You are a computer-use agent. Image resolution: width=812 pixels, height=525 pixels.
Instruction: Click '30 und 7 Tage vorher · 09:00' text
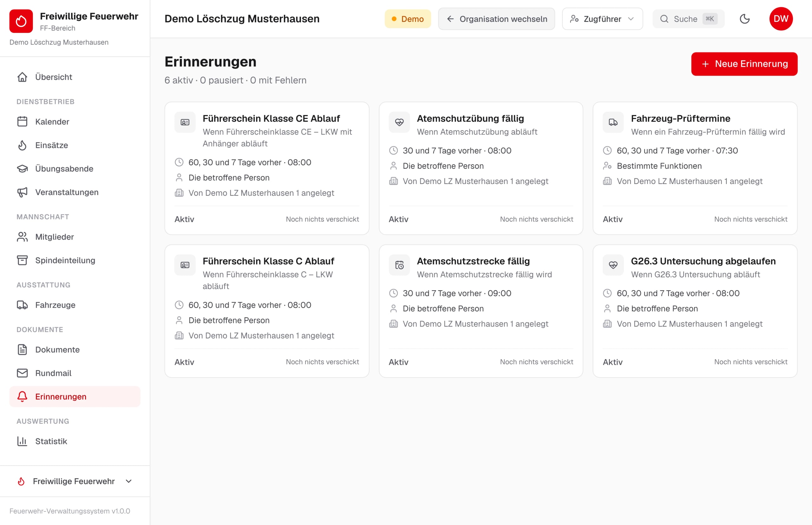point(457,293)
